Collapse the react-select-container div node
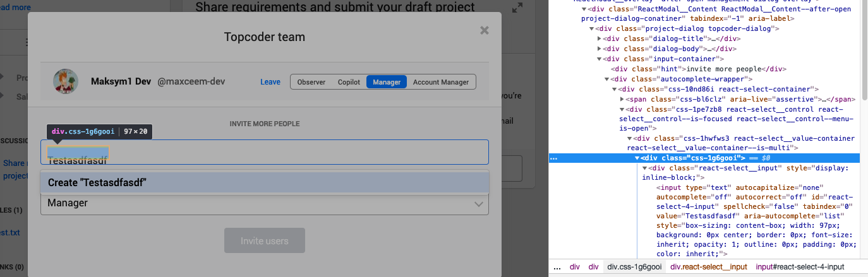Screen dimensions: 868x277 (x=615, y=89)
